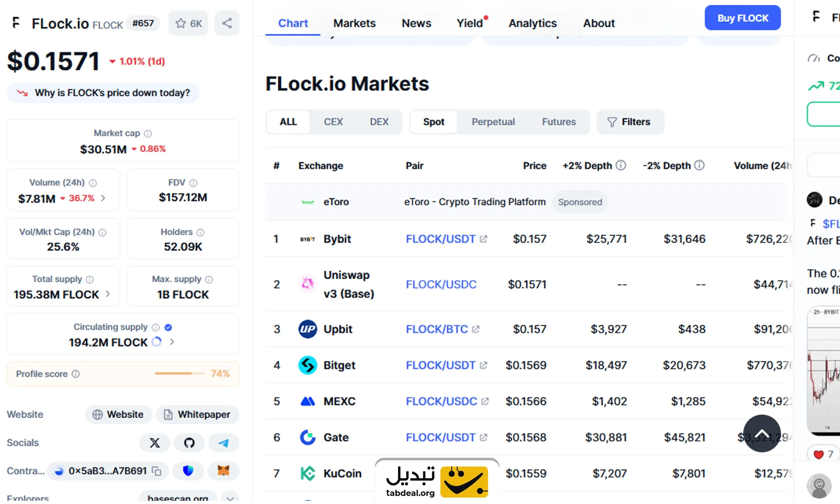Click the Uniswap v3 unicorn logo
This screenshot has width=840, height=504.
308,283
